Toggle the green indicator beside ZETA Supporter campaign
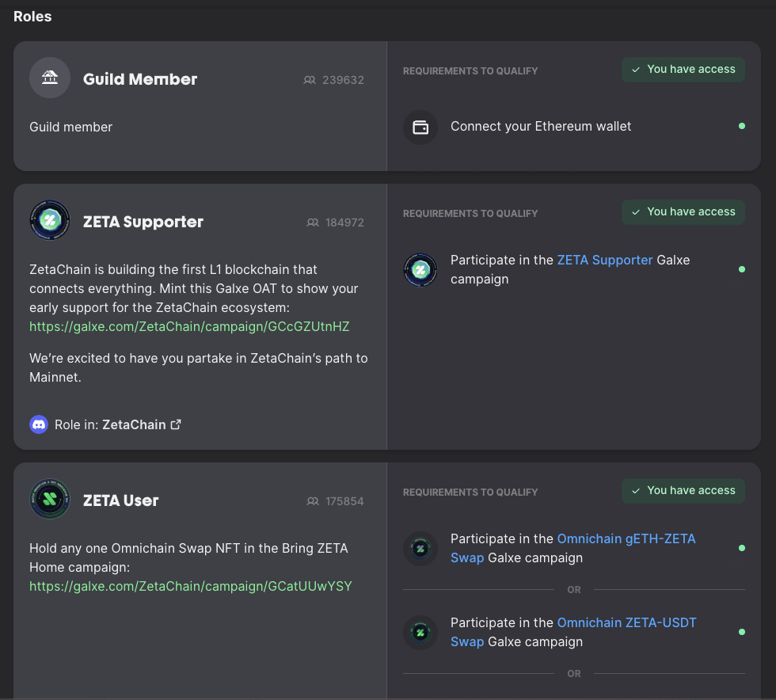776x700 pixels. (x=741, y=268)
